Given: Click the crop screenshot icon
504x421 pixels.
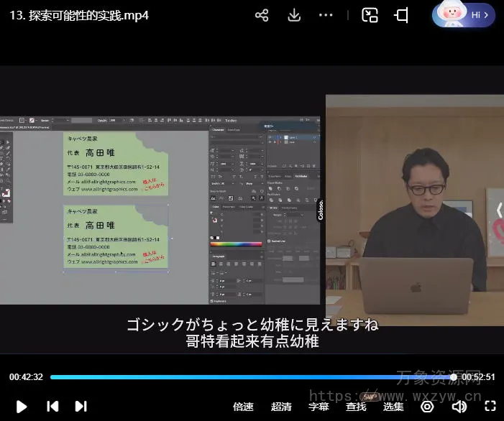Looking at the screenshot, I should [402, 15].
